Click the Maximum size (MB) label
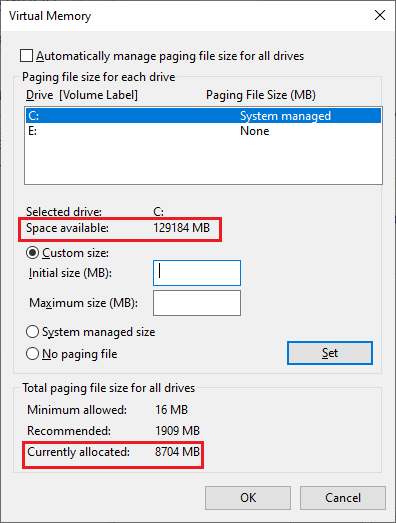This screenshot has height=523, width=396. coord(83,303)
